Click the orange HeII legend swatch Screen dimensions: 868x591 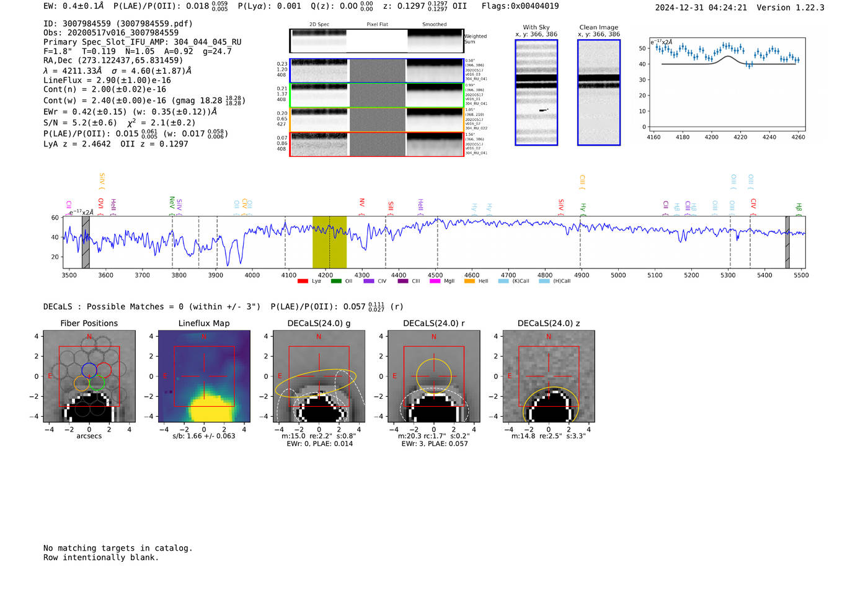pyautogui.click(x=469, y=282)
